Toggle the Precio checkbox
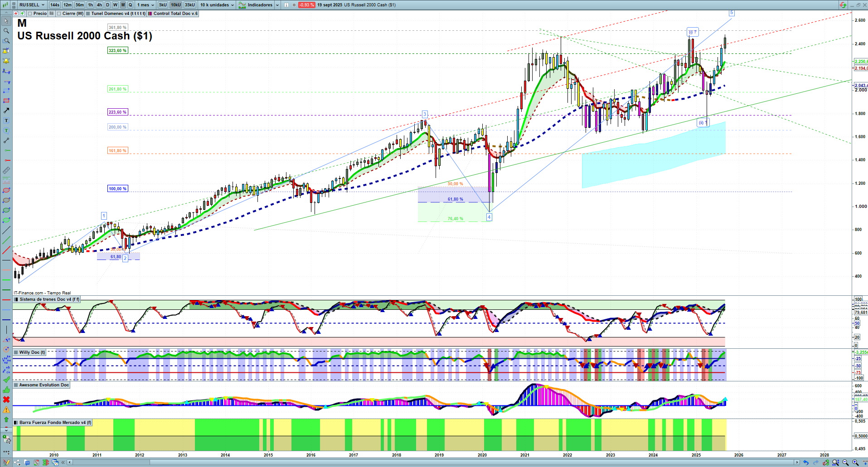 pos(30,14)
